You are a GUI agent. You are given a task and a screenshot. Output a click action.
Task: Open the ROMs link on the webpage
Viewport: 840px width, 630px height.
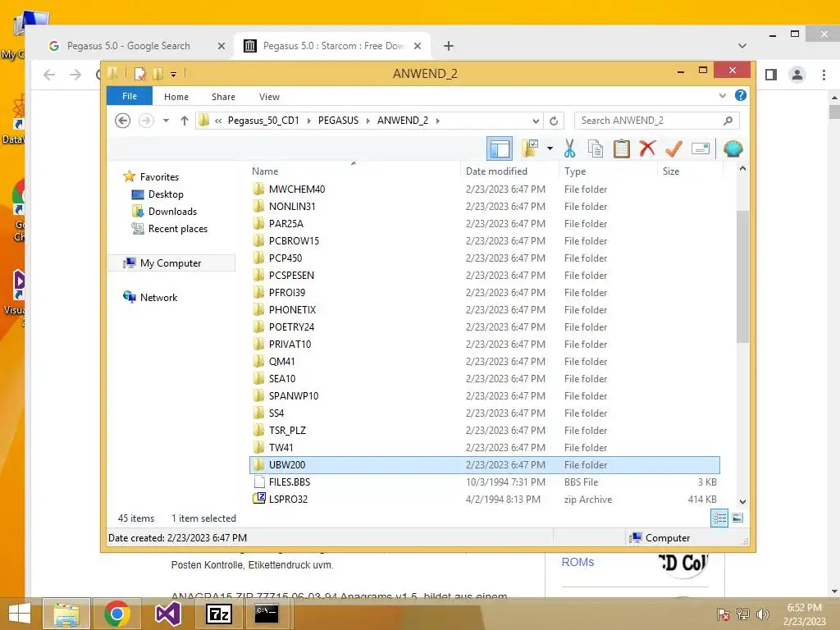pos(577,562)
